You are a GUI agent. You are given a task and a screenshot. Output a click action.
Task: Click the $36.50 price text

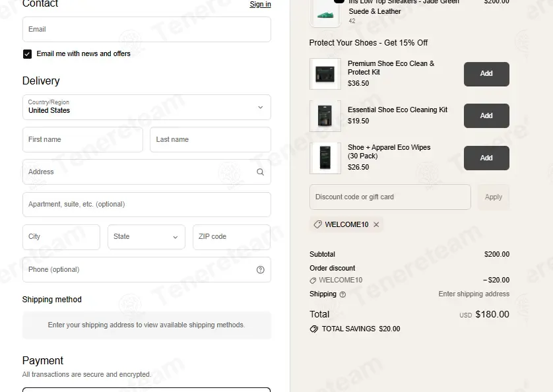pos(358,83)
